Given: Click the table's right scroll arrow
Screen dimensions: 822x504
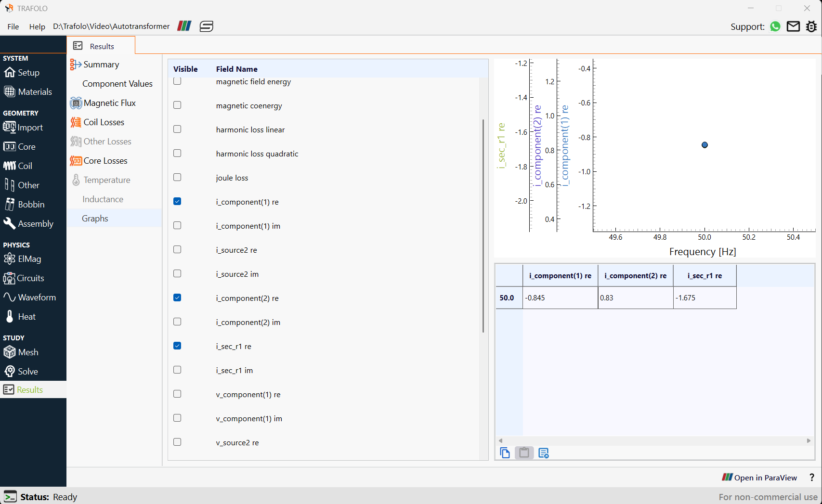Looking at the screenshot, I should [809, 440].
